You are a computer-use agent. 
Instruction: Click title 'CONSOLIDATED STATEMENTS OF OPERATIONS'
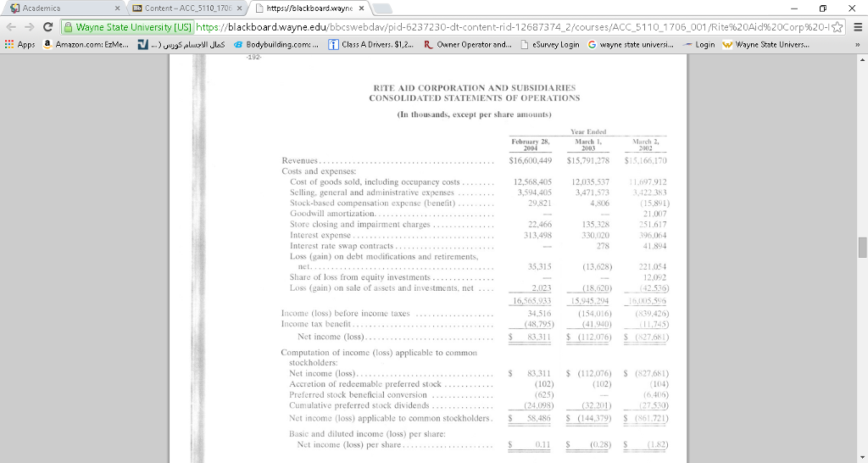(x=475, y=98)
